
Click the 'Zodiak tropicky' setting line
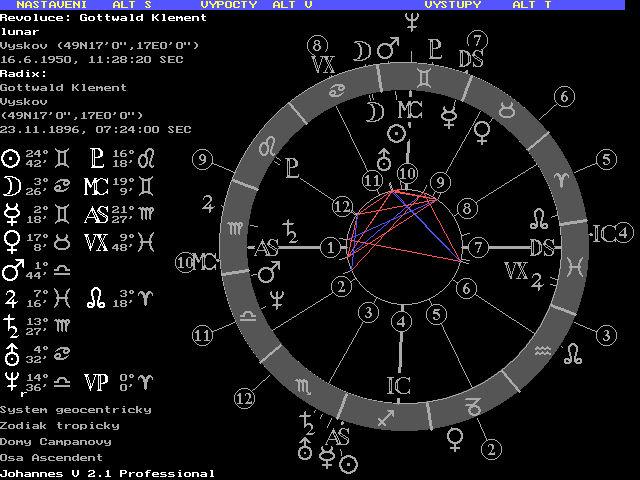click(x=60, y=426)
